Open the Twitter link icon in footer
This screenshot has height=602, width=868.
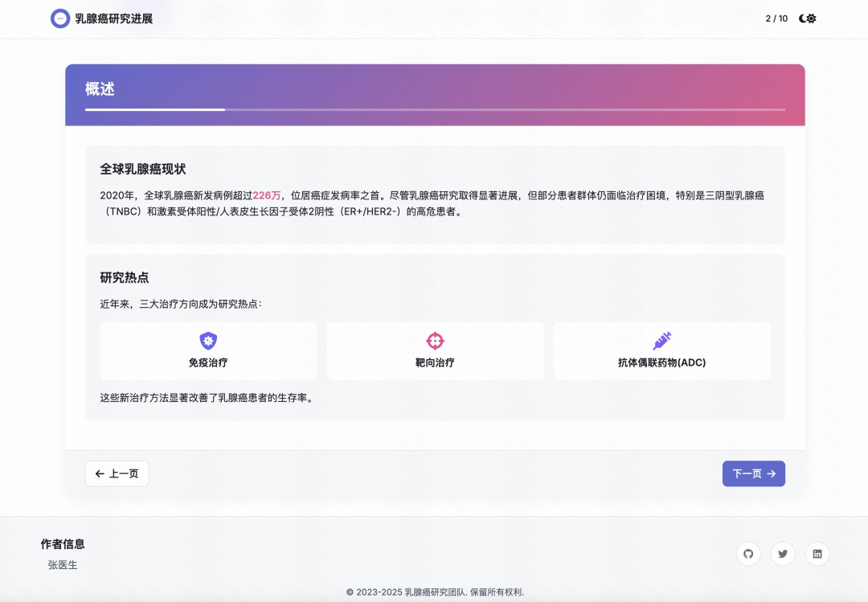[783, 554]
